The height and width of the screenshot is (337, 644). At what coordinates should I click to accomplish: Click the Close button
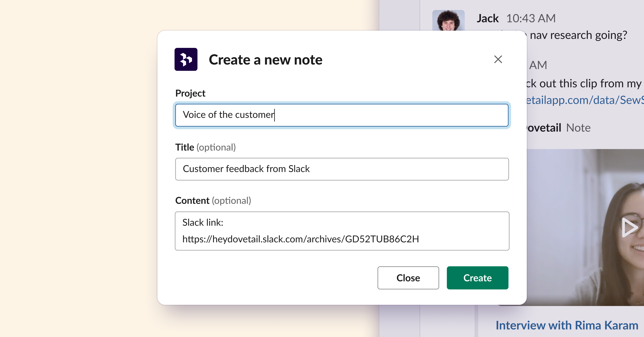(408, 278)
